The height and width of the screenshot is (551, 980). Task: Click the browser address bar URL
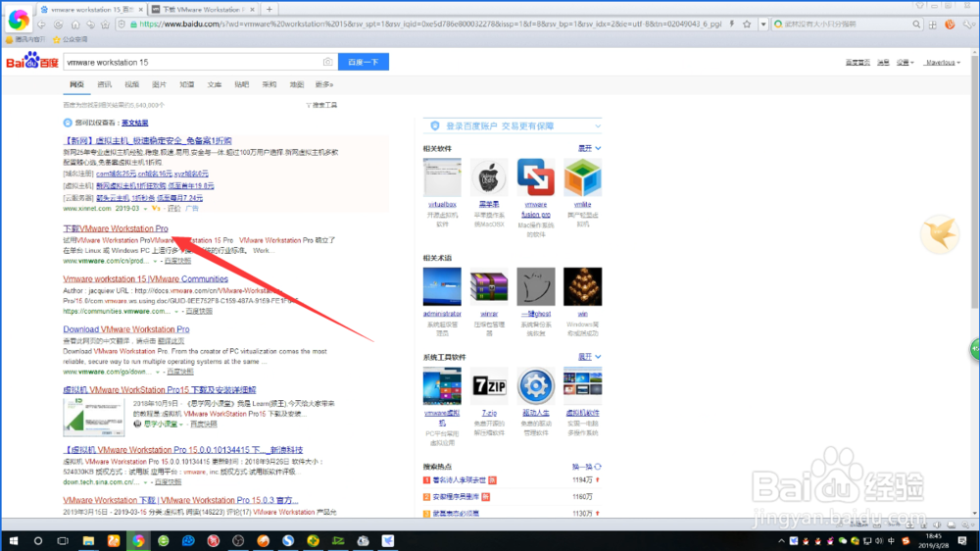pos(430,25)
